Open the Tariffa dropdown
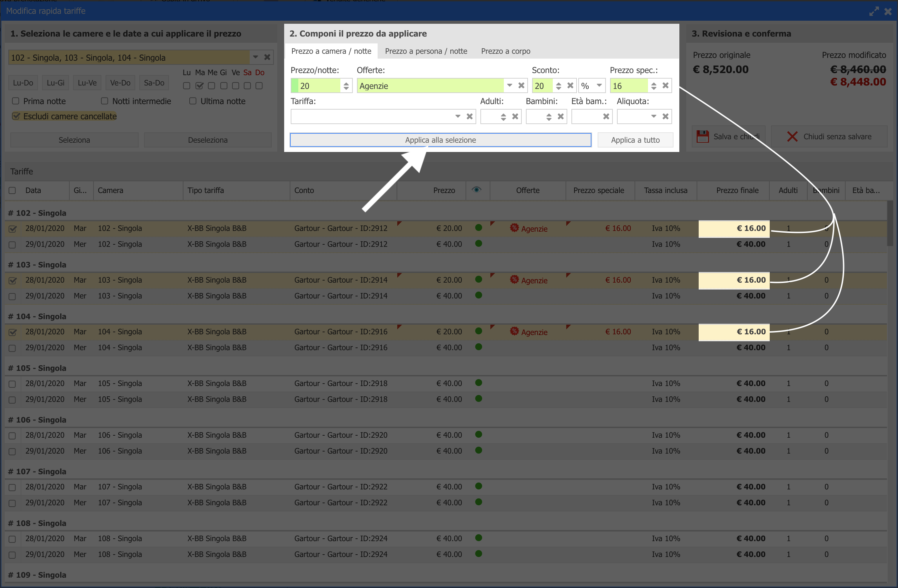Viewport: 898px width, 588px height. [x=458, y=116]
